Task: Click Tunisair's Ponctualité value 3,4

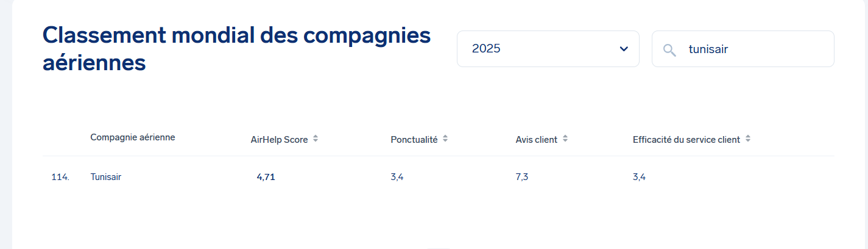Action: [x=397, y=178]
